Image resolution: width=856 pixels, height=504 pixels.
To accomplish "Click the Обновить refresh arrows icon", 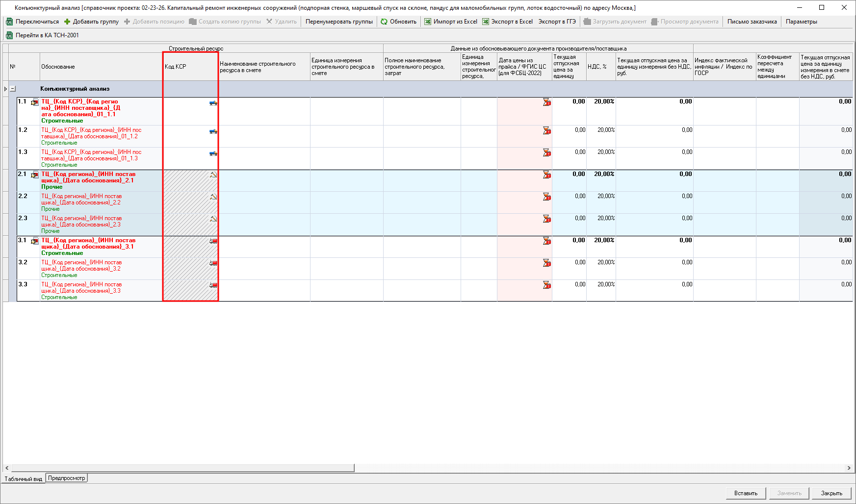I will point(384,22).
